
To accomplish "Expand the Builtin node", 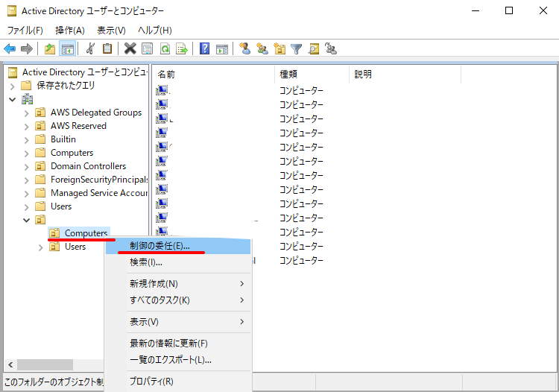I will 26,140.
